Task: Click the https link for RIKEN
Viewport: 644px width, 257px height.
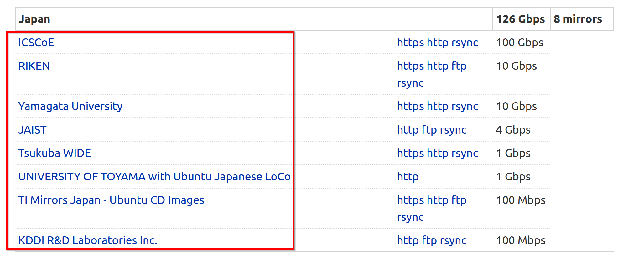Action: 410,66
